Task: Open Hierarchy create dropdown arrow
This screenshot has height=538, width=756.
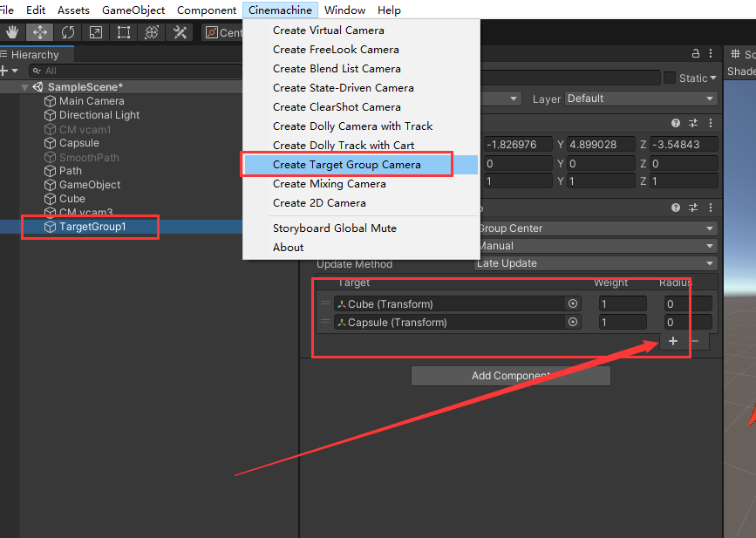Action: point(15,71)
